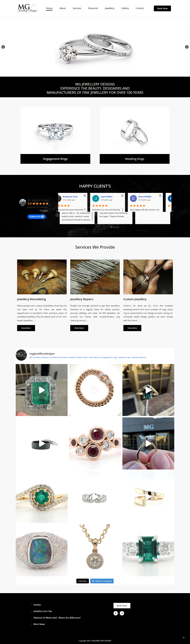Click Follow on Instagram button
Screen dimensions: 190x644
point(102,581)
